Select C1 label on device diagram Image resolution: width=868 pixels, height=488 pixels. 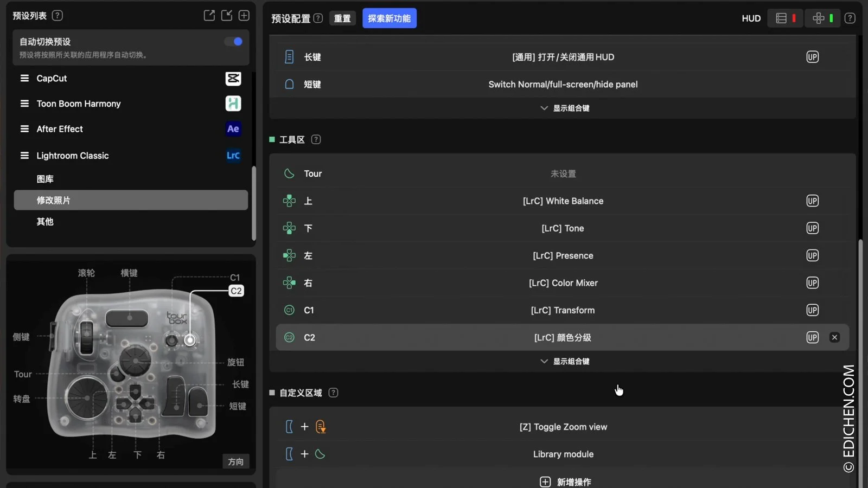[x=235, y=278]
